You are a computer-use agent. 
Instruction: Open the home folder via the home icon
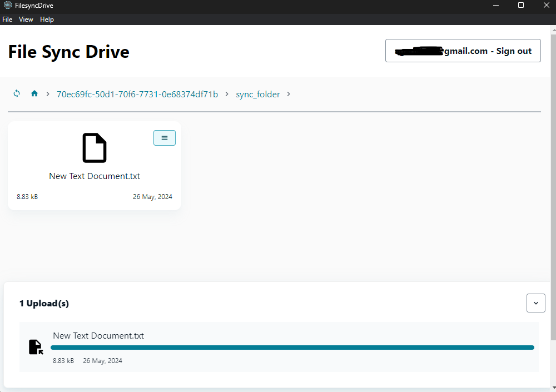click(x=34, y=93)
